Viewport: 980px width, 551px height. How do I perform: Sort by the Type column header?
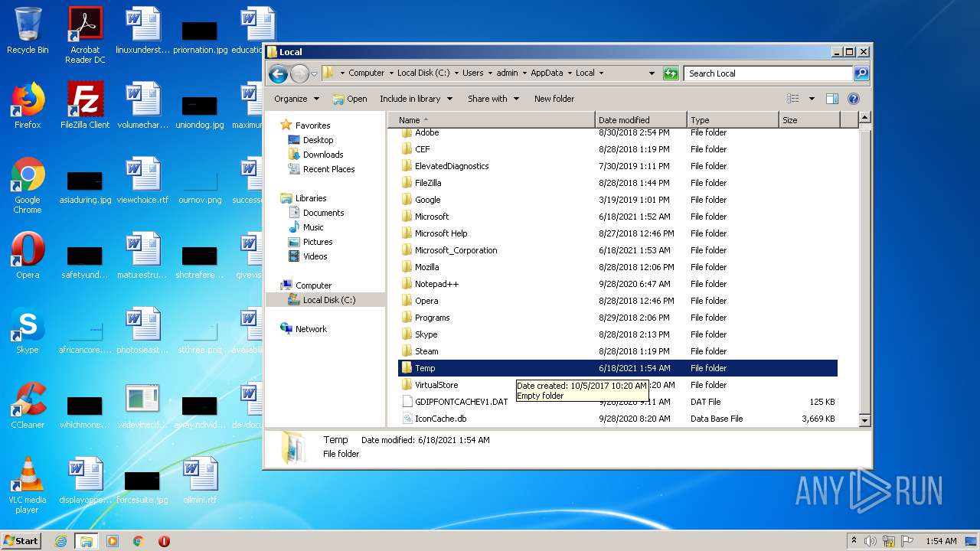pyautogui.click(x=733, y=120)
